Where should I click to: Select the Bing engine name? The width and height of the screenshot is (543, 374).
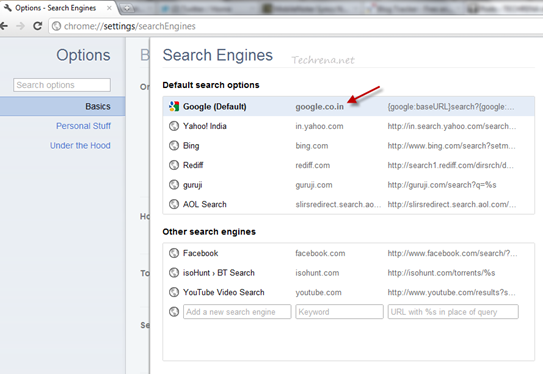(191, 146)
